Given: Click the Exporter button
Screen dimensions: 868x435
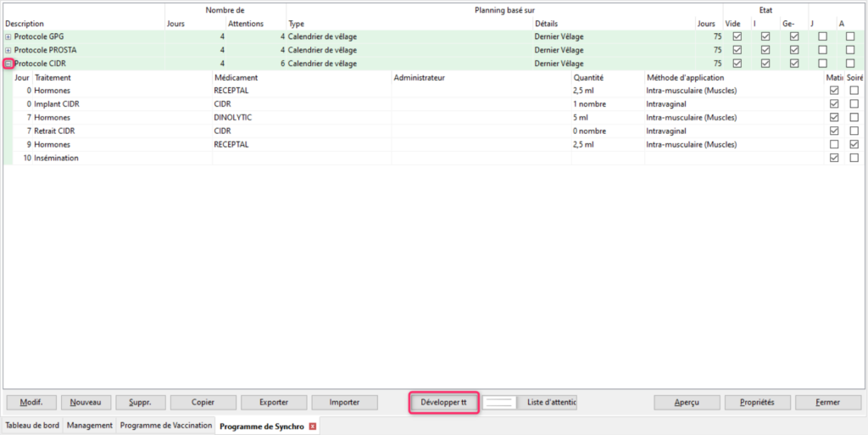Looking at the screenshot, I should click(x=273, y=403).
